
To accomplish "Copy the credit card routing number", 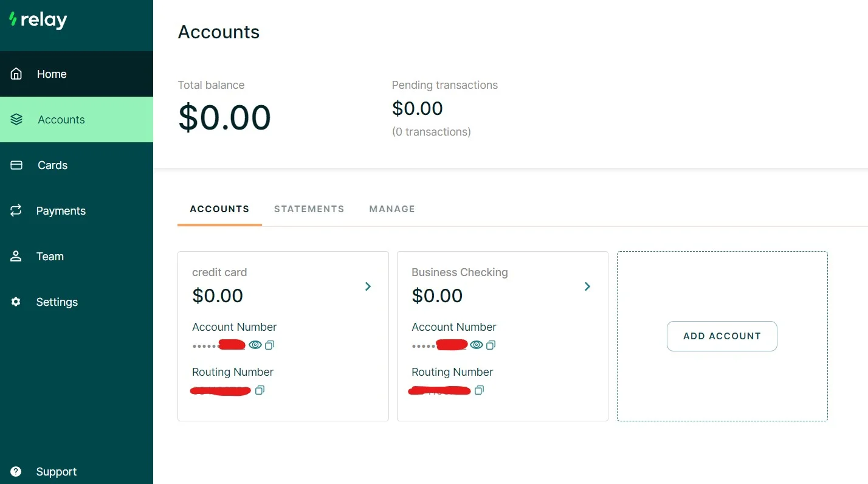I will (x=260, y=390).
